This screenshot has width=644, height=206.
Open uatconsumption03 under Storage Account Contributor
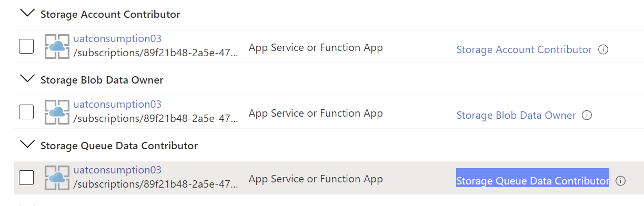pos(117,38)
